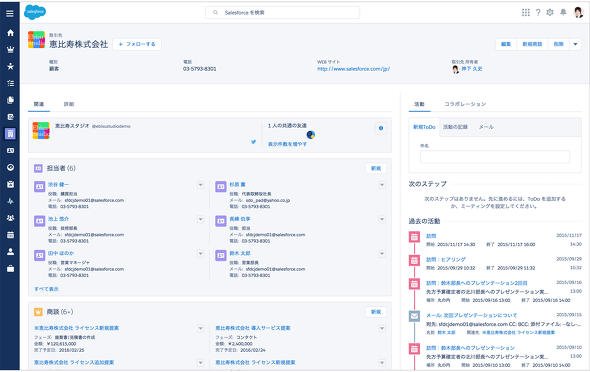Select the メール composer tab

(x=486, y=127)
